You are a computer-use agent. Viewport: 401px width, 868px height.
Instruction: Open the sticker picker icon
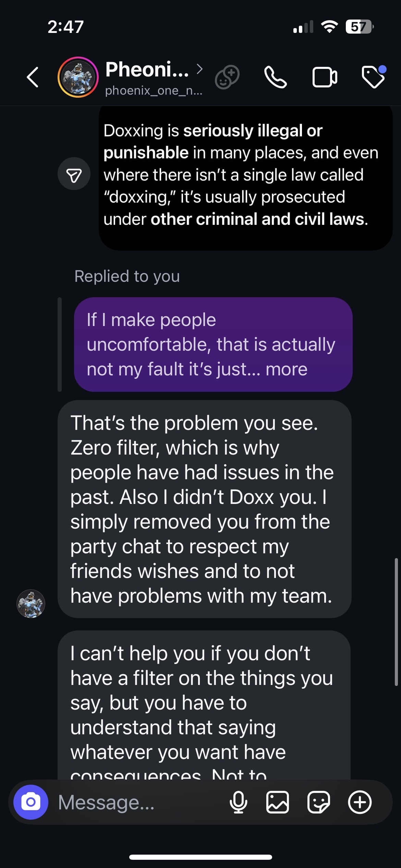319,802
